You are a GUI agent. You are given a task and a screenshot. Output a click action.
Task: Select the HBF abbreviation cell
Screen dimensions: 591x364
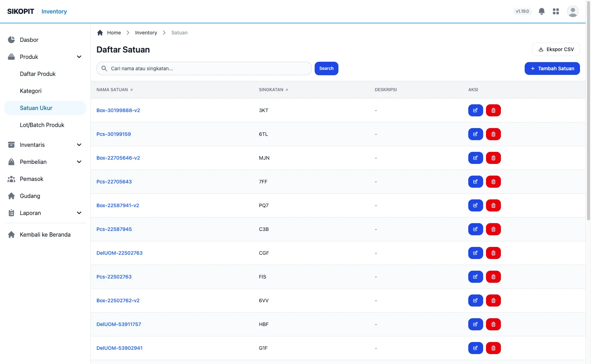pyautogui.click(x=264, y=324)
